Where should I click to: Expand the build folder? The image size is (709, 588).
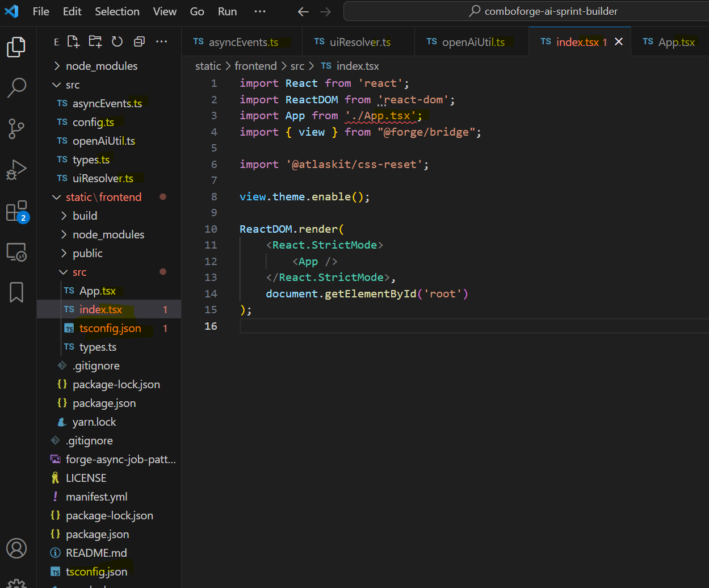(85, 216)
